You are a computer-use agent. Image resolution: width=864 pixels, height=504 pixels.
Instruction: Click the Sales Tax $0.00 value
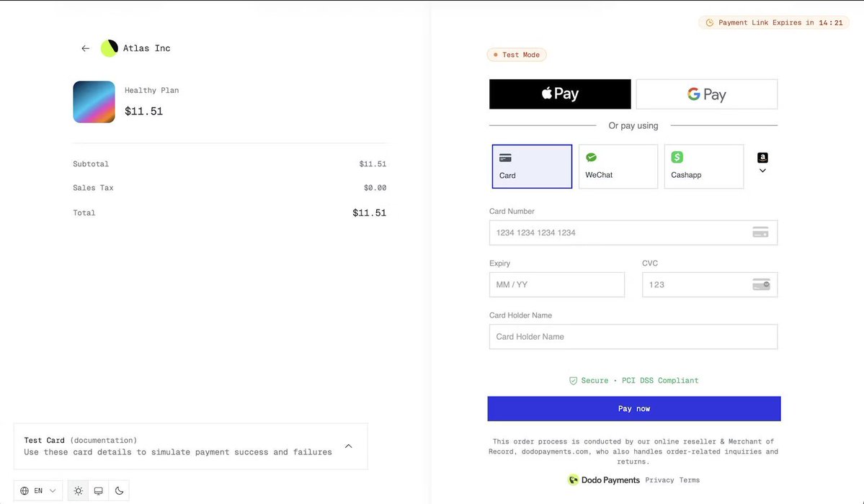(x=375, y=188)
